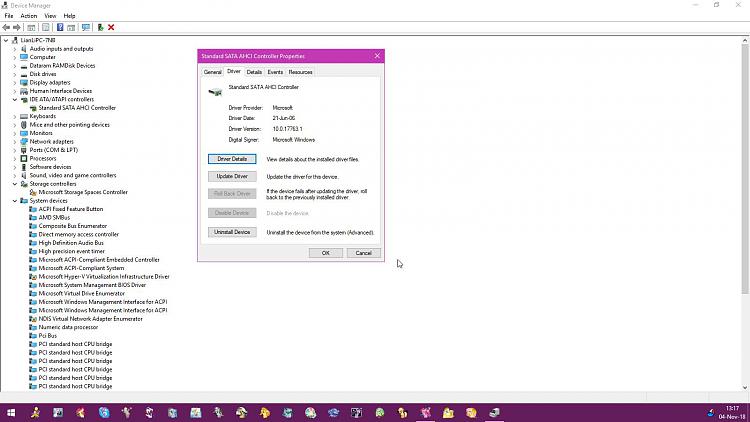Select Microsoft Virtual Drive Enumerator
Screen dimensions: 750x422
(x=82, y=294)
